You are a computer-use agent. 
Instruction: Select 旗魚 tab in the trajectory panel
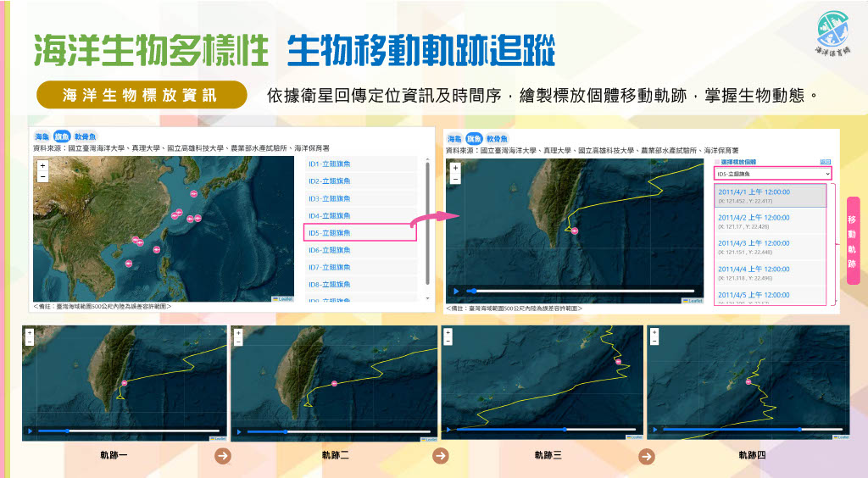click(475, 139)
